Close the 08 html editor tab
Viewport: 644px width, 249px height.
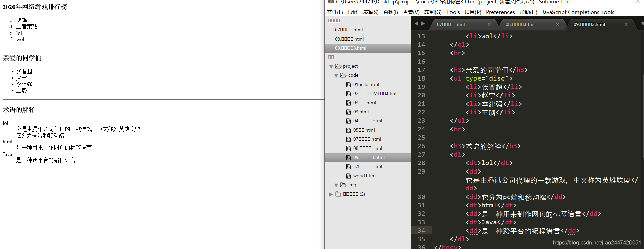(557, 24)
